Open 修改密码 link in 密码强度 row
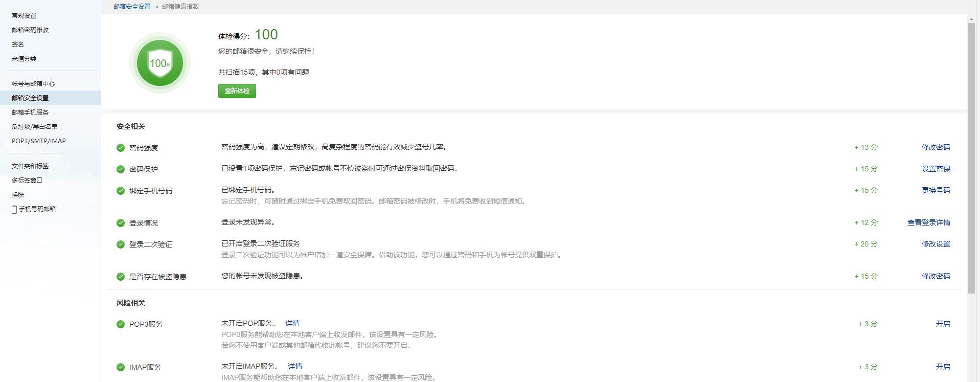The width and height of the screenshot is (980, 382). point(936,147)
